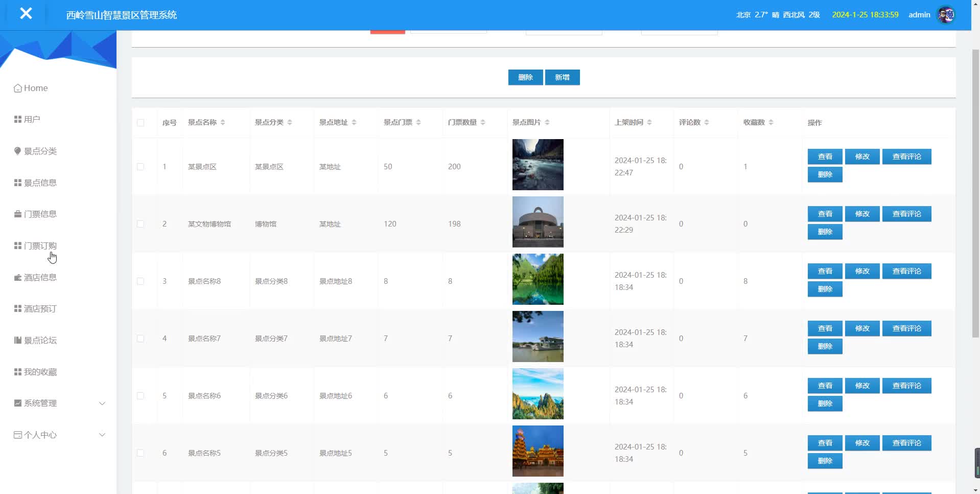Expand the 个人中心 submenu chevron
Viewport: 980px width, 494px height.
[x=102, y=435]
